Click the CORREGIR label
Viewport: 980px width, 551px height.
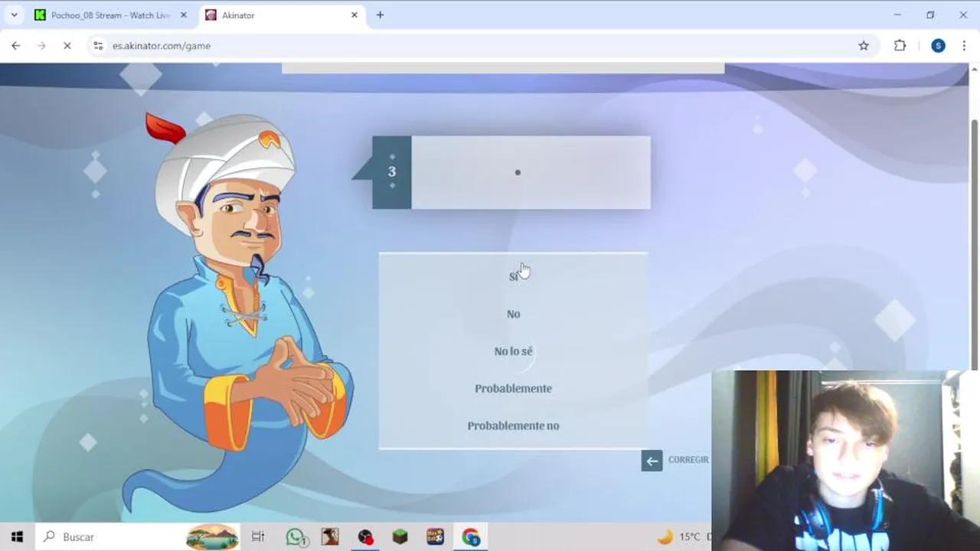(688, 460)
